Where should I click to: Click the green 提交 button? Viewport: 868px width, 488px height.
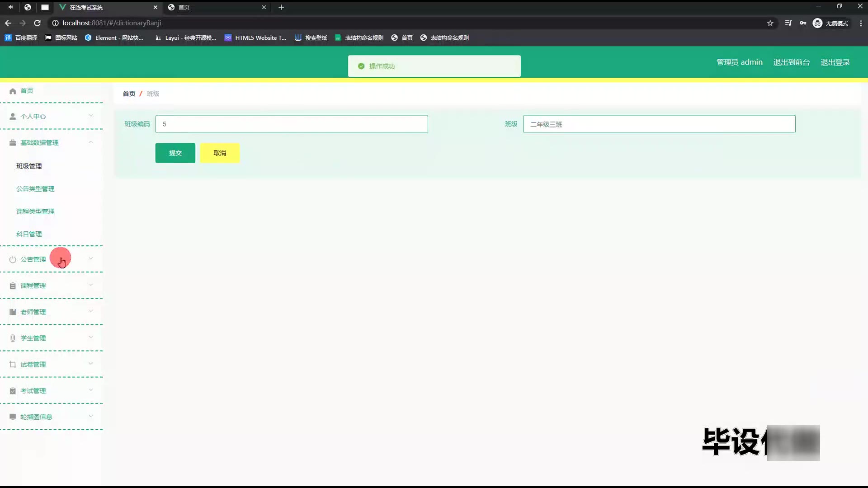175,153
